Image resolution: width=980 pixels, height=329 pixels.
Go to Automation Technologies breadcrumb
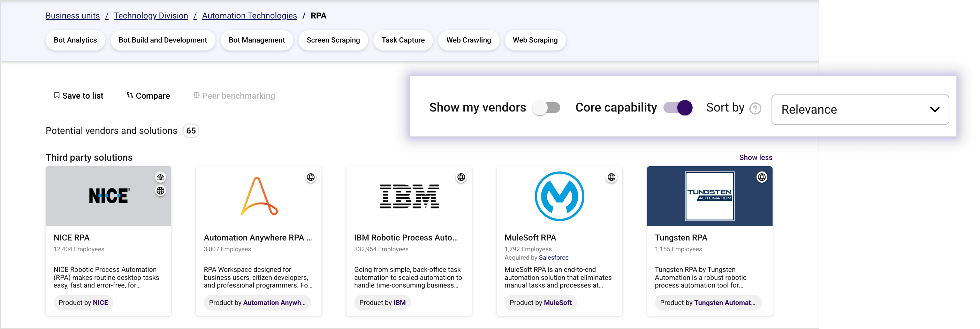tap(250, 16)
